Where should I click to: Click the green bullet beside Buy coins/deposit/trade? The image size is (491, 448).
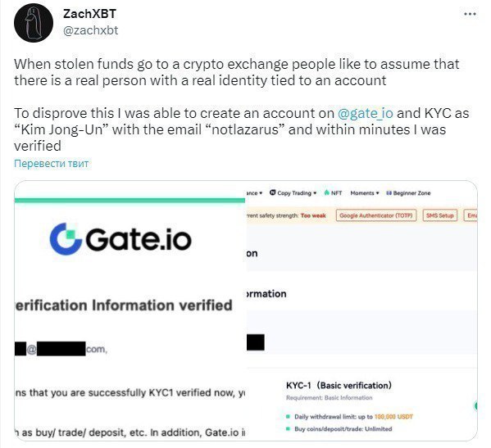288,429
